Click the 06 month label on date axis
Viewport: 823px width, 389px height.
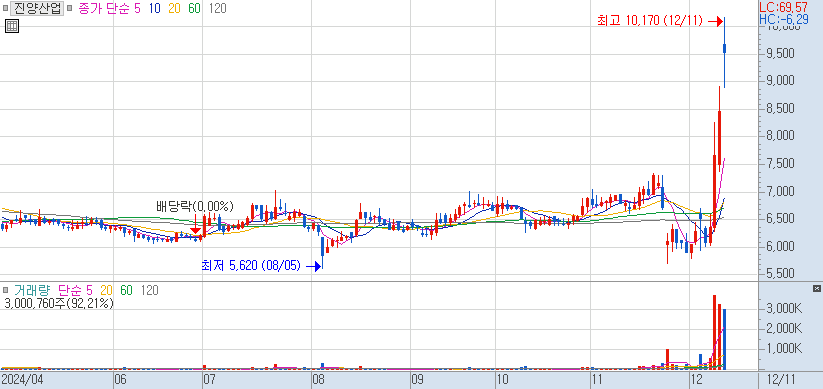pos(121,379)
